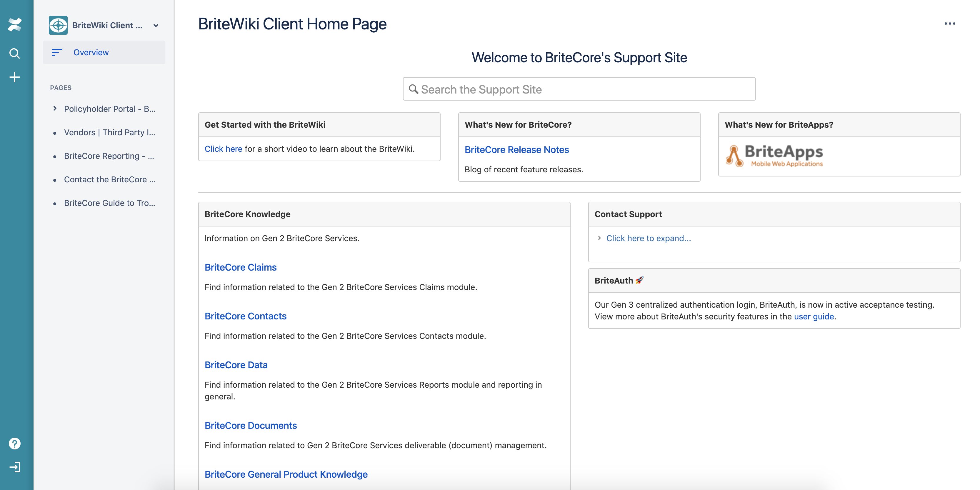The height and width of the screenshot is (490, 980).
Task: Open the BriteAuth user guide link
Action: tap(814, 316)
